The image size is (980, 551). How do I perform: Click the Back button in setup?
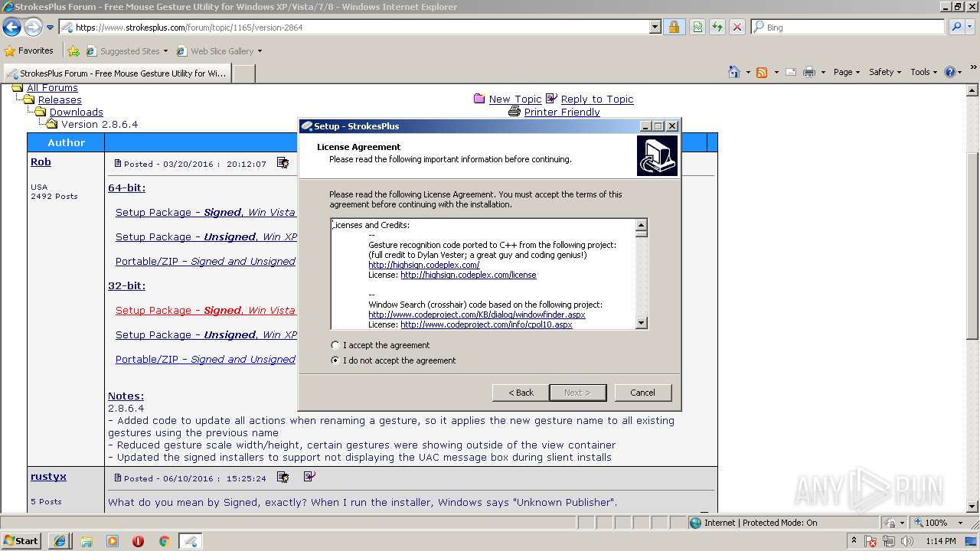(521, 393)
